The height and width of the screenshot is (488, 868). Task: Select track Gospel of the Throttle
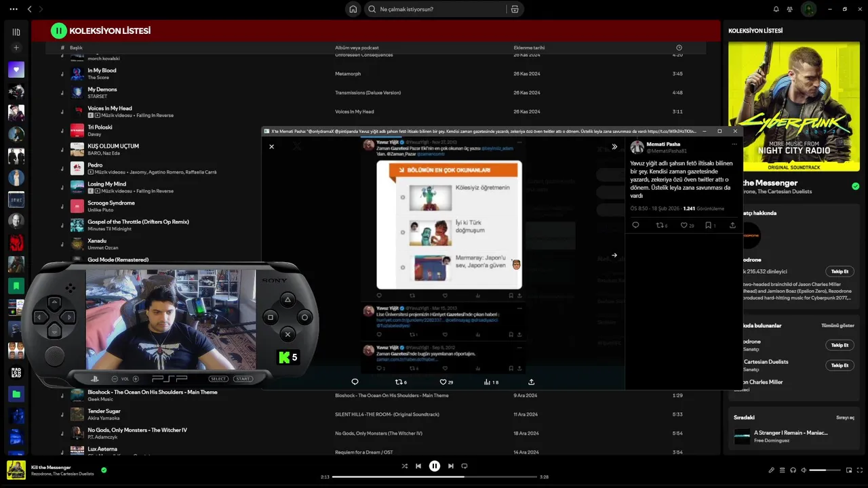pyautogui.click(x=138, y=222)
